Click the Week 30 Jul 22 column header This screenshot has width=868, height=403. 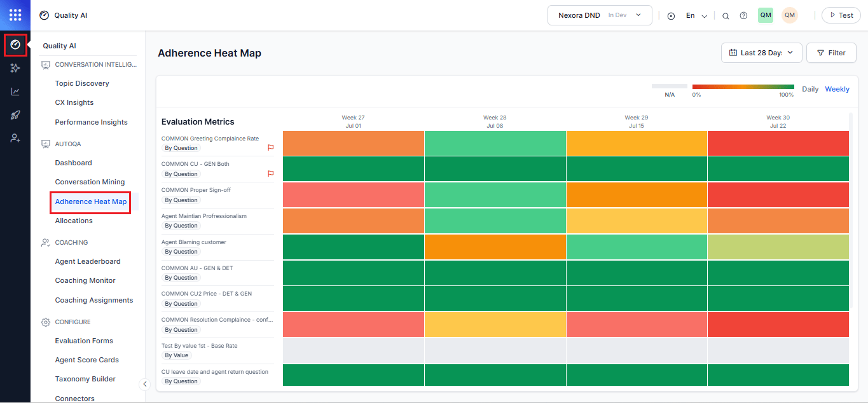[778, 121]
